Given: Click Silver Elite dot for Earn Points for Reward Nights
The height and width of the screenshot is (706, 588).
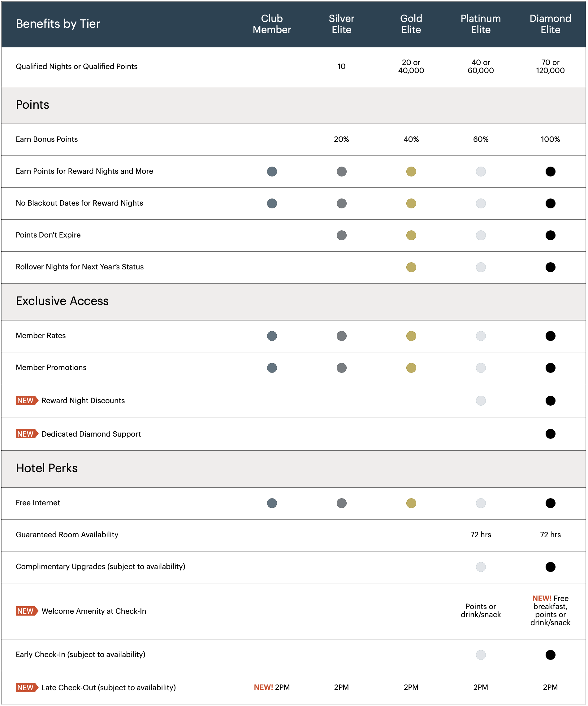Looking at the screenshot, I should coord(341,172).
